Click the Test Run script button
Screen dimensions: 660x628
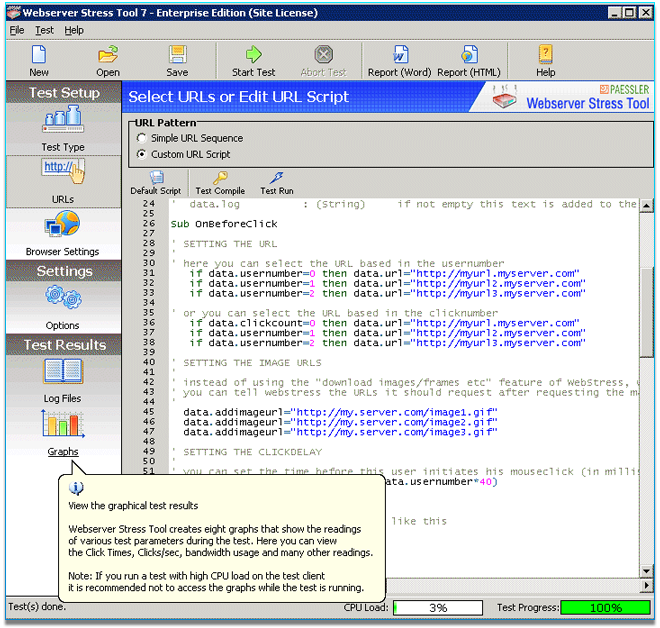pos(277,183)
